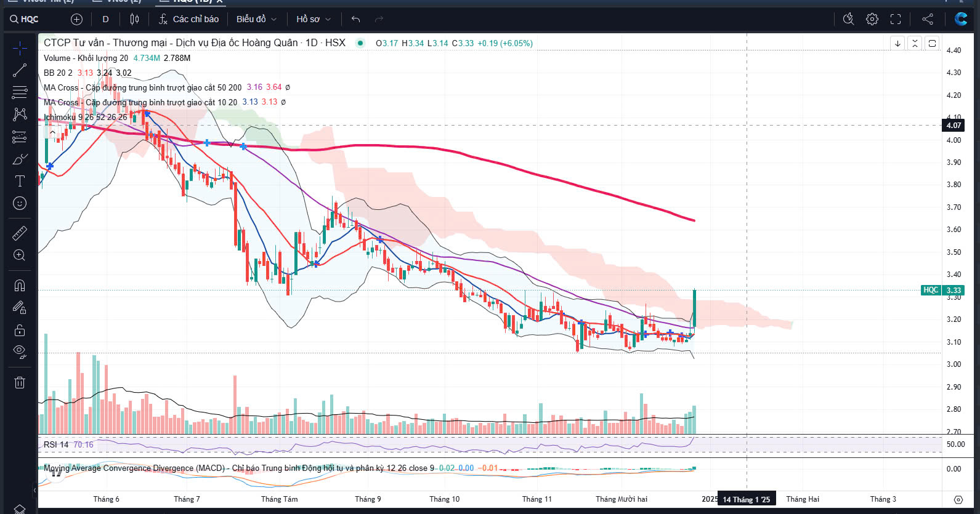Viewport: 980px width, 514px height.
Task: Select the Volume - Khối lượng 20 legend
Action: (86, 58)
